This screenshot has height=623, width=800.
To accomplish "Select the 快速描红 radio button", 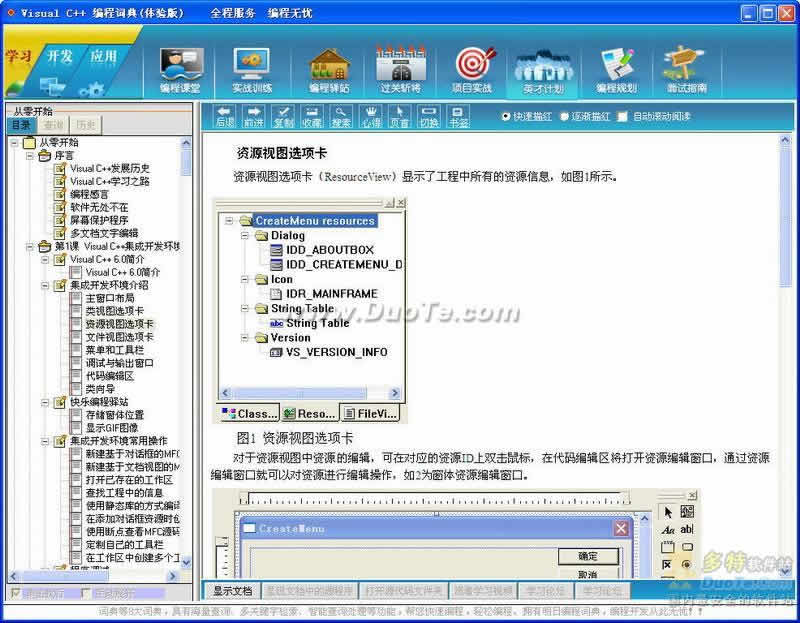I will coord(506,116).
